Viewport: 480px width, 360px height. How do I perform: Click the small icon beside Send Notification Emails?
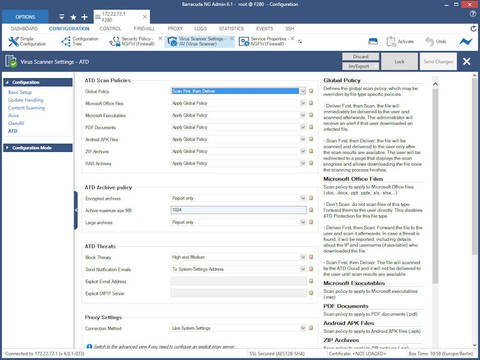[311, 269]
